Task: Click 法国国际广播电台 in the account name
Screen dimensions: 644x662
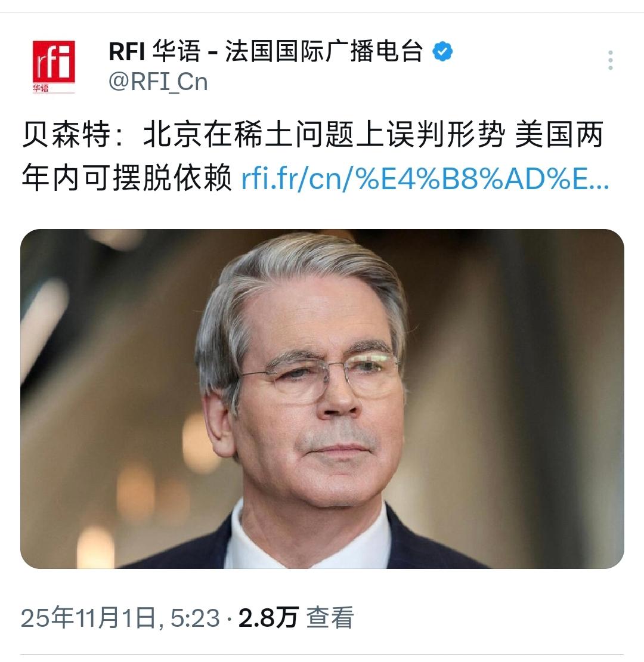Action: [x=324, y=51]
